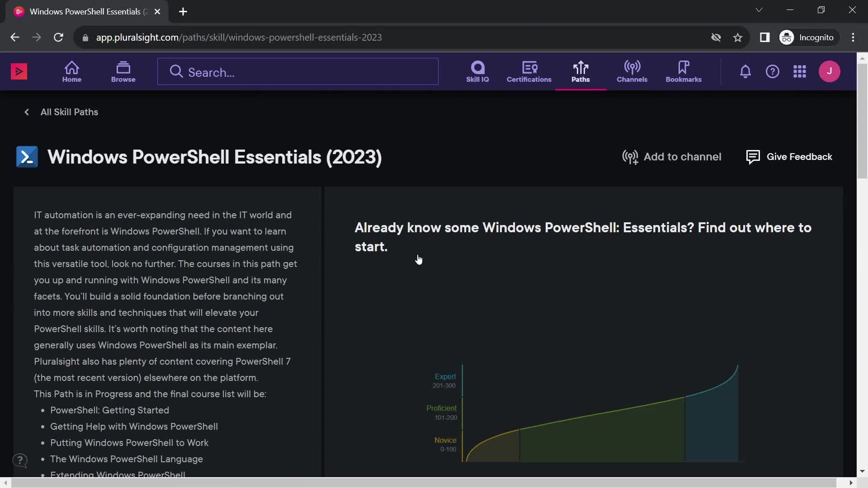
Task: Click the Home tab
Action: [x=72, y=71]
